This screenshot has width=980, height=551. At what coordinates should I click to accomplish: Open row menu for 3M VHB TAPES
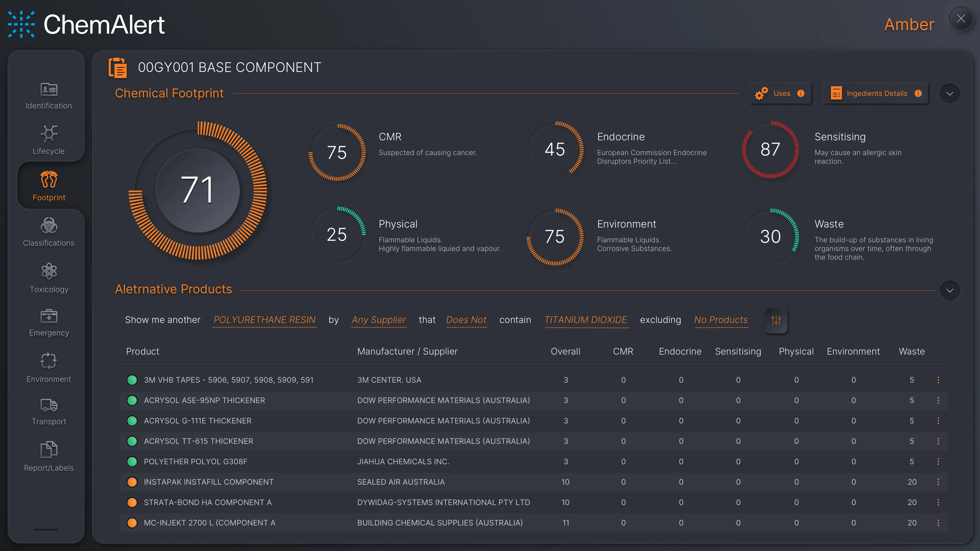pos(938,380)
